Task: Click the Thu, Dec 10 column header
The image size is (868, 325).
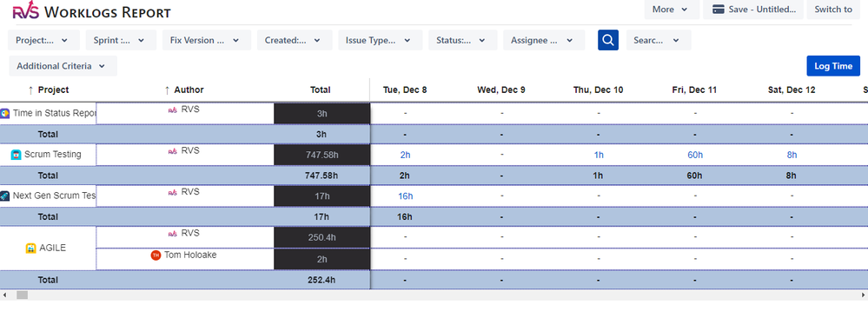Action: [599, 90]
